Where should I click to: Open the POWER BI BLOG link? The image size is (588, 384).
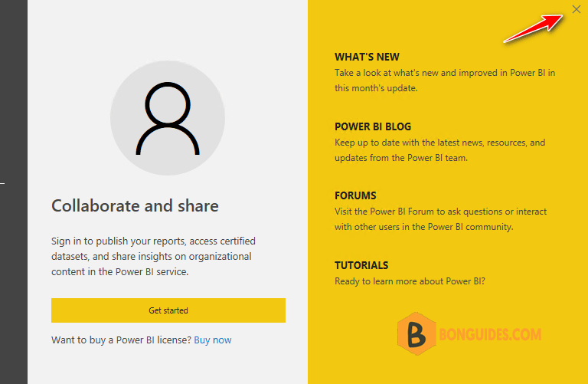373,126
